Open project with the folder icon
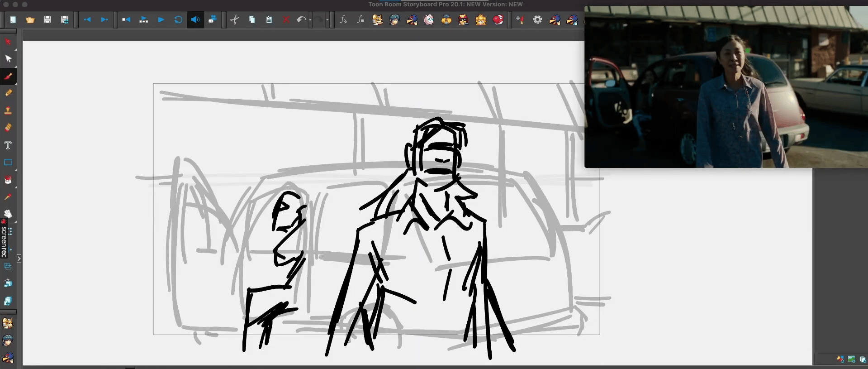The width and height of the screenshot is (868, 369). coord(30,20)
